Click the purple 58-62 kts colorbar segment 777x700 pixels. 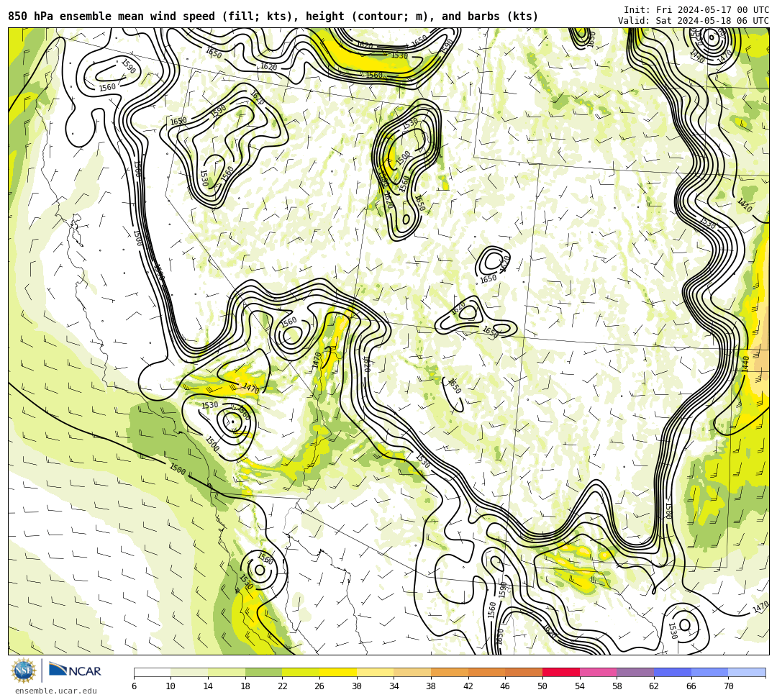click(x=635, y=672)
